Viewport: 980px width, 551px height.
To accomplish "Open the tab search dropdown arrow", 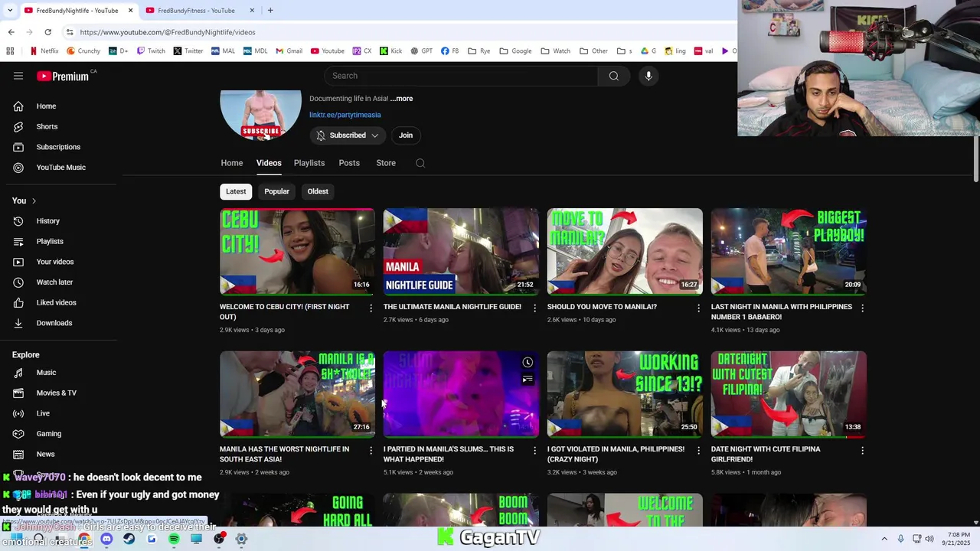I will coord(9,10).
